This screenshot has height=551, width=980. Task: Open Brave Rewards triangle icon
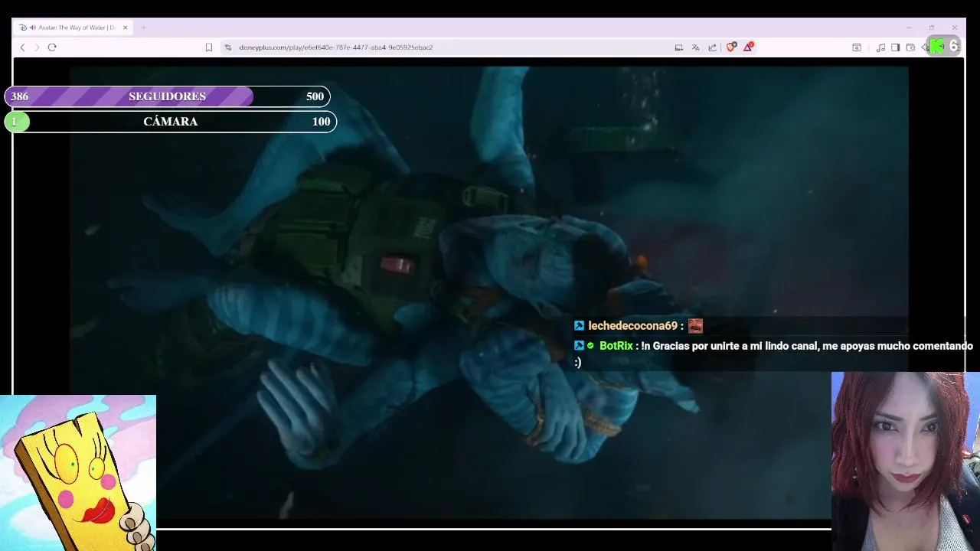[748, 47]
